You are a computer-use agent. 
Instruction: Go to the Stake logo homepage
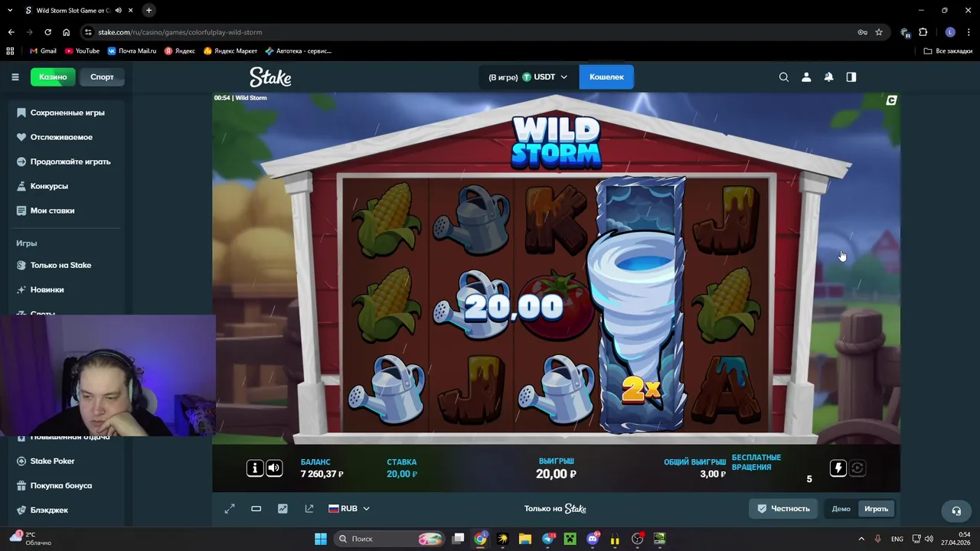pyautogui.click(x=270, y=77)
